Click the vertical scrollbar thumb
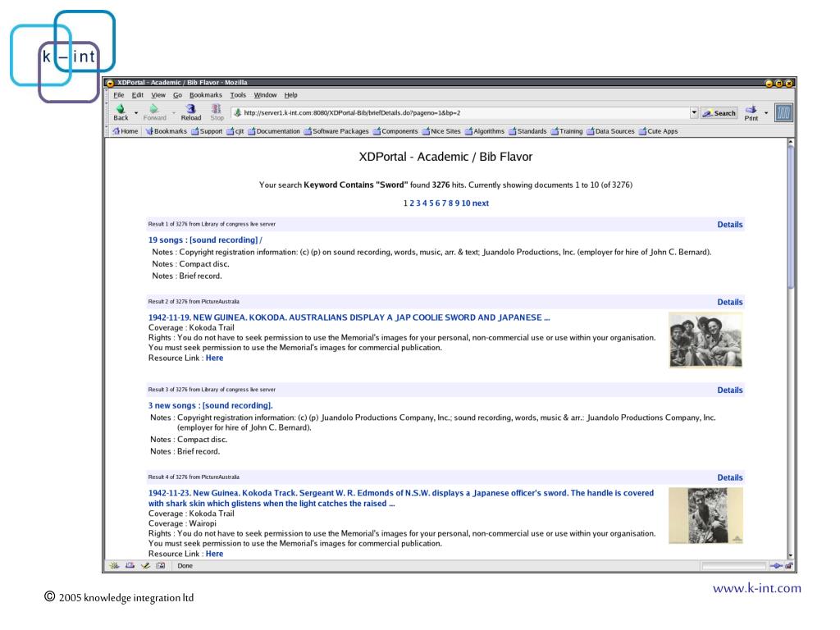The image size is (840, 630). pos(791,217)
